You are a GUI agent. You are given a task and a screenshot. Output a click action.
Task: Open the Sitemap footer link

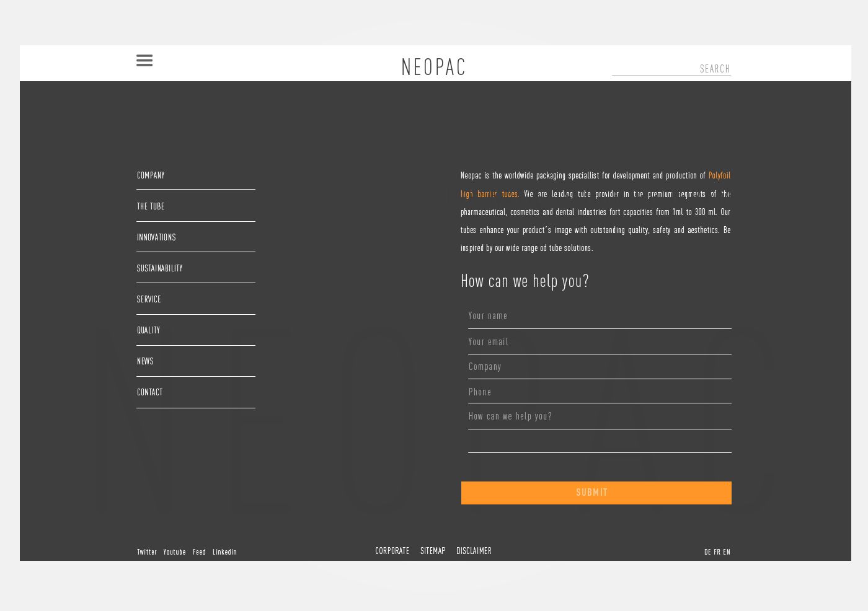click(433, 551)
